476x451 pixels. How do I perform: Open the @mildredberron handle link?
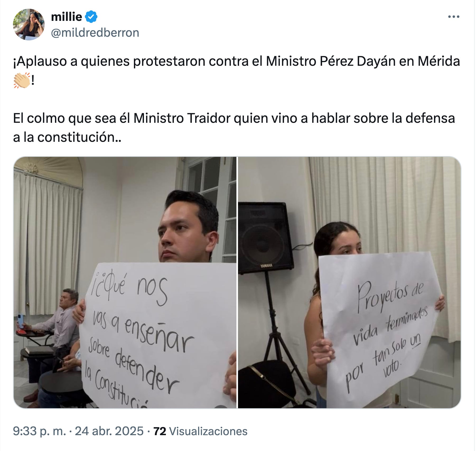pyautogui.click(x=95, y=32)
